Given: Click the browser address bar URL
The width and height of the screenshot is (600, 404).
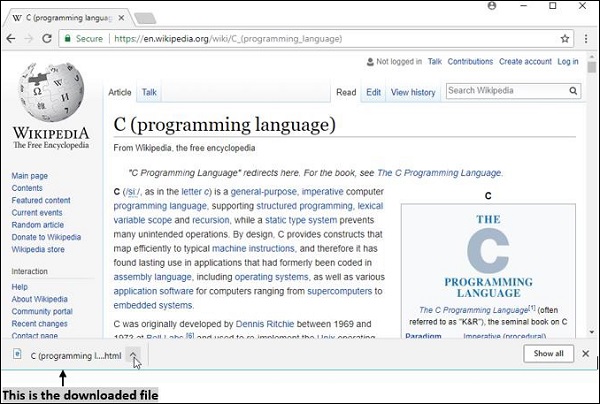Looking at the screenshot, I should [x=228, y=39].
